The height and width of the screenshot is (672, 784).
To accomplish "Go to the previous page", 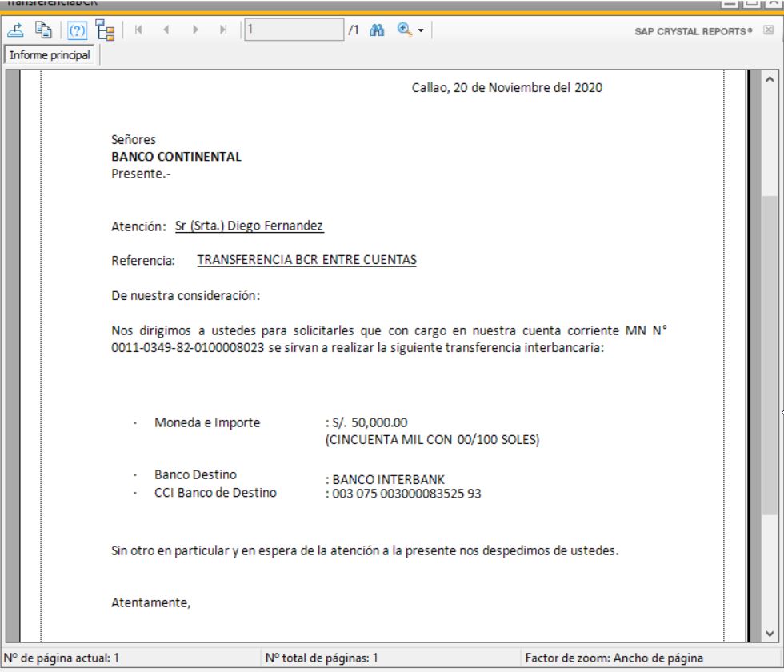I will (x=166, y=30).
